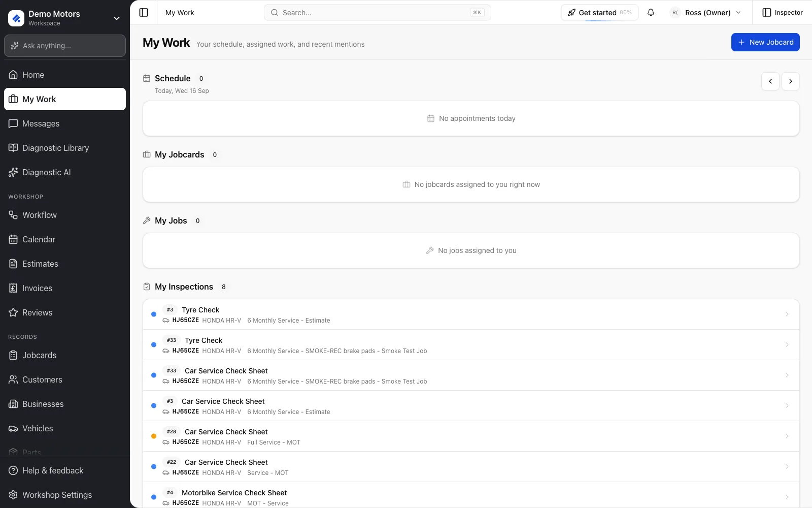This screenshot has height=508, width=812.
Task: Open Help & feedback
Action: pyautogui.click(x=65, y=470)
